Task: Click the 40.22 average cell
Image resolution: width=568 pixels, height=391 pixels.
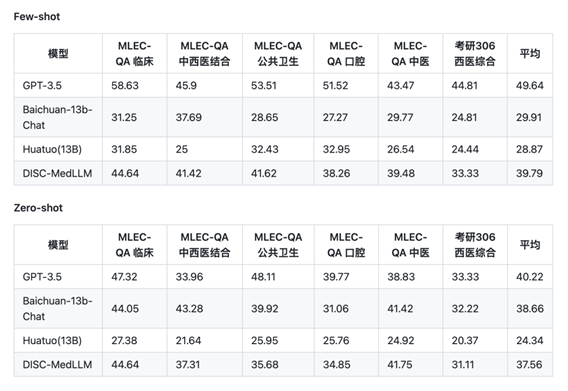Action: 530,277
